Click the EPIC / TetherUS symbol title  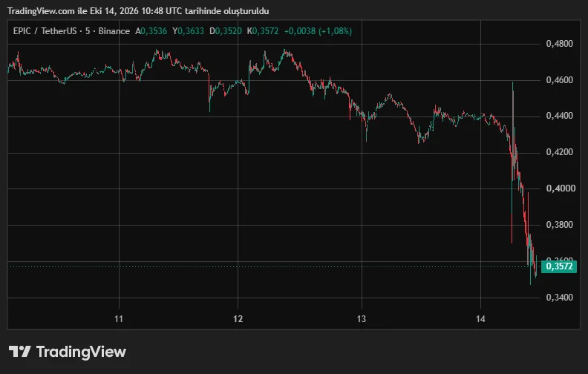[x=45, y=31]
